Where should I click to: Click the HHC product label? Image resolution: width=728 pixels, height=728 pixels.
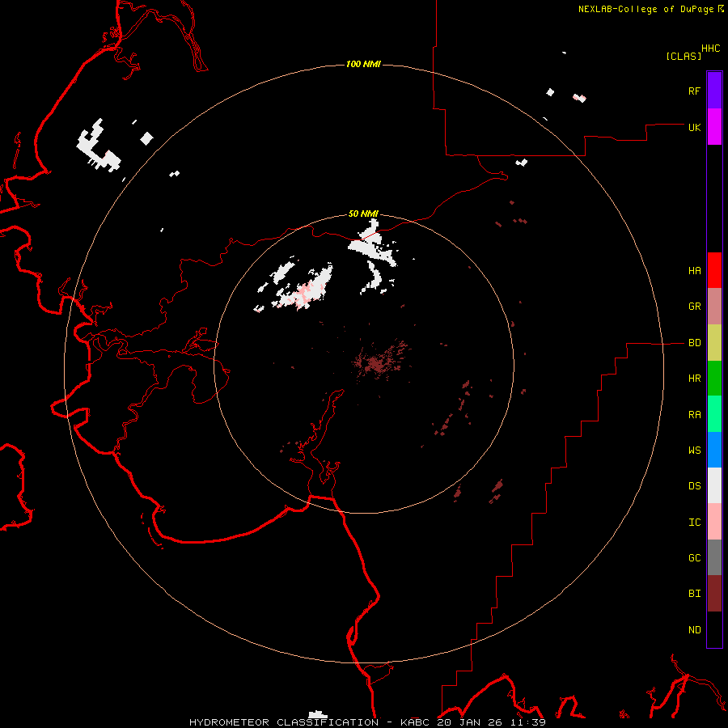710,49
